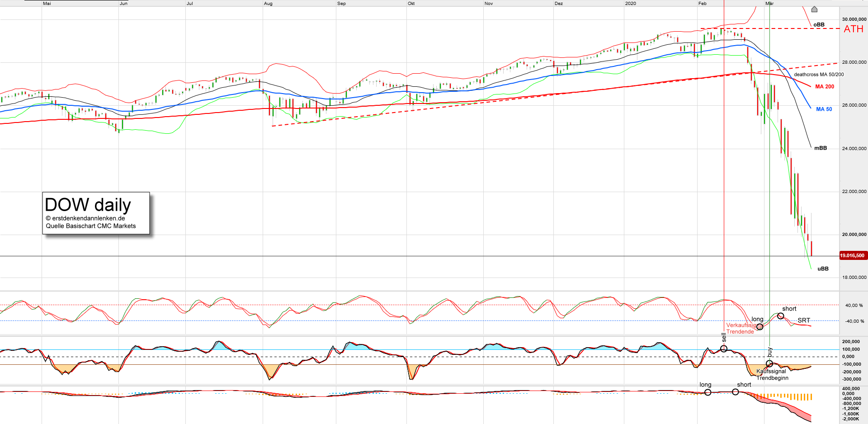Click the -300,000 indicator axis value

click(x=851, y=379)
